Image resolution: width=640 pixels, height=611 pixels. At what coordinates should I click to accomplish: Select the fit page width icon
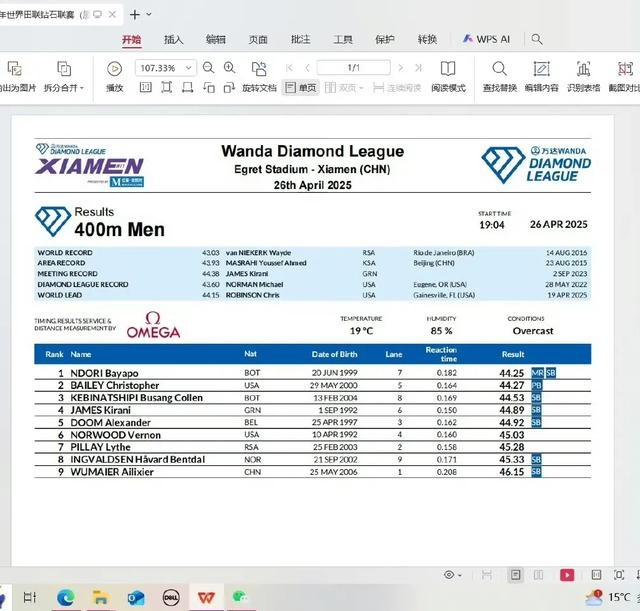pos(188,87)
